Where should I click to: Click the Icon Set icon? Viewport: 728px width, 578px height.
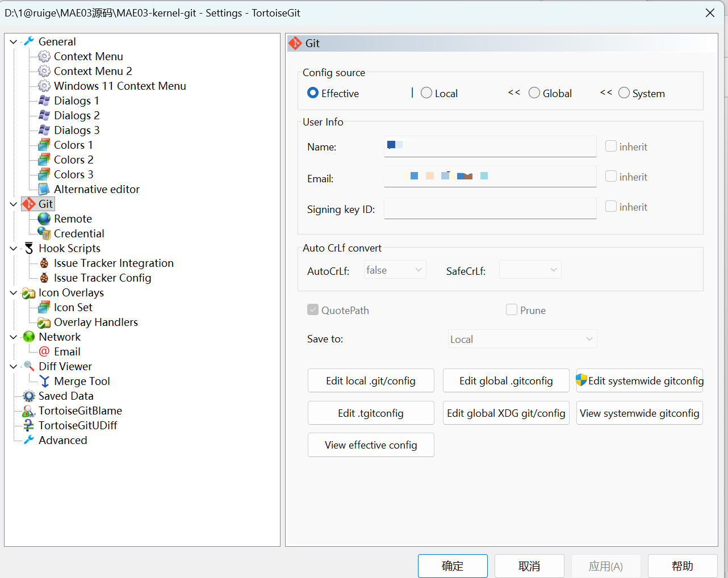pyautogui.click(x=44, y=307)
